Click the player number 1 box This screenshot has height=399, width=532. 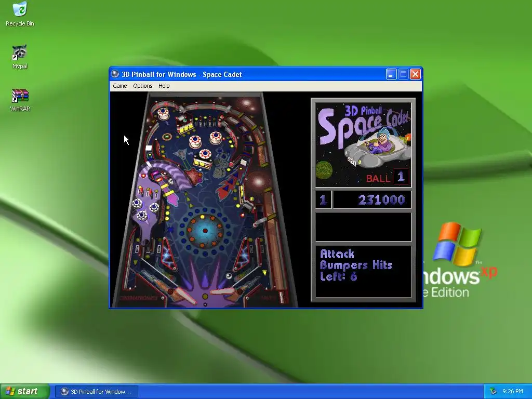click(323, 199)
